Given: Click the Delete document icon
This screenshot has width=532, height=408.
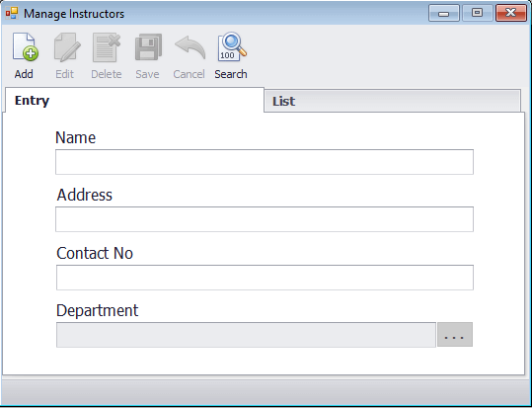Looking at the screenshot, I should [107, 47].
